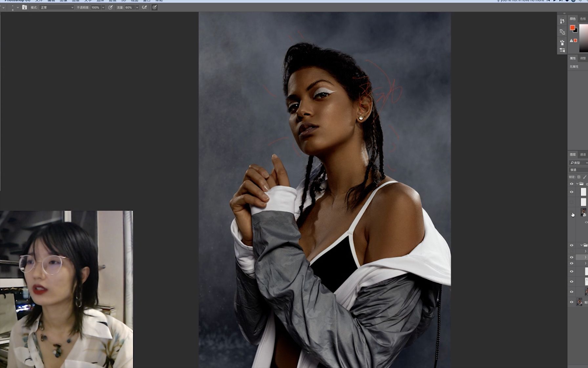Open the Clone Source panel icon
The width and height of the screenshot is (588, 368).
[562, 32]
